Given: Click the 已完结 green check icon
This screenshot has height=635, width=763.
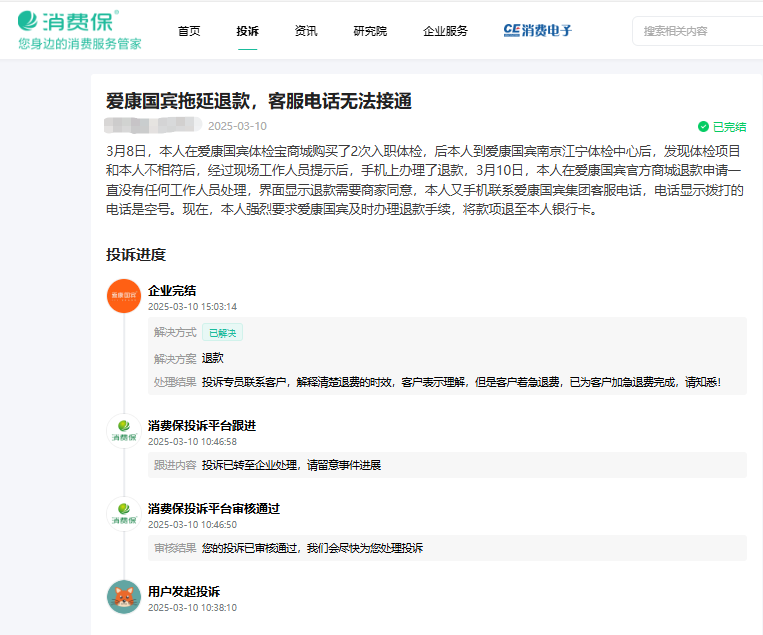Looking at the screenshot, I should 703,127.
